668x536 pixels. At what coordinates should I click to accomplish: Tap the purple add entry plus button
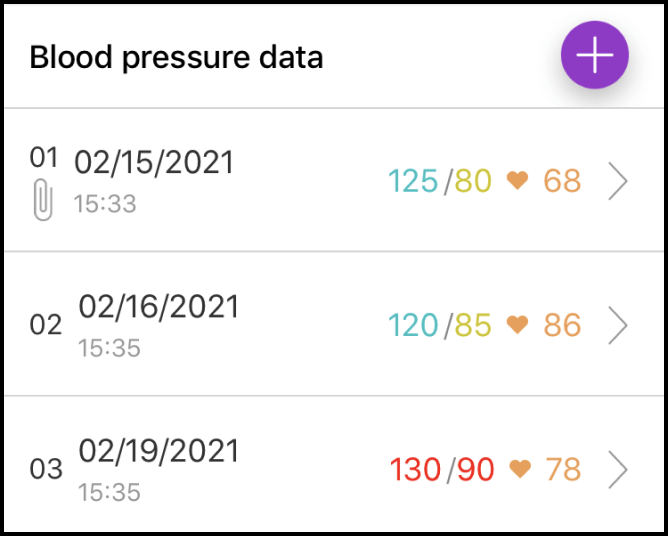(x=595, y=56)
